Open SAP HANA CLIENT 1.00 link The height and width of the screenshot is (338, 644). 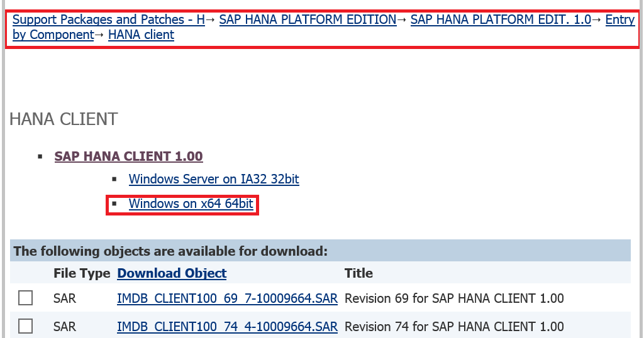pyautogui.click(x=128, y=156)
